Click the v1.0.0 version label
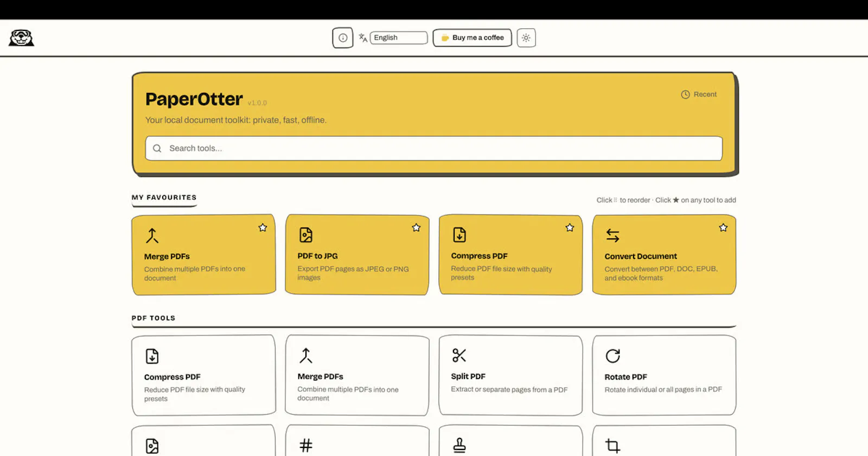 tap(257, 103)
